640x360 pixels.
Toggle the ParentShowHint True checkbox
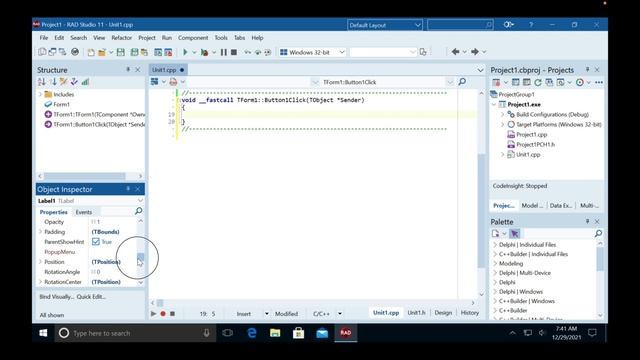point(96,242)
